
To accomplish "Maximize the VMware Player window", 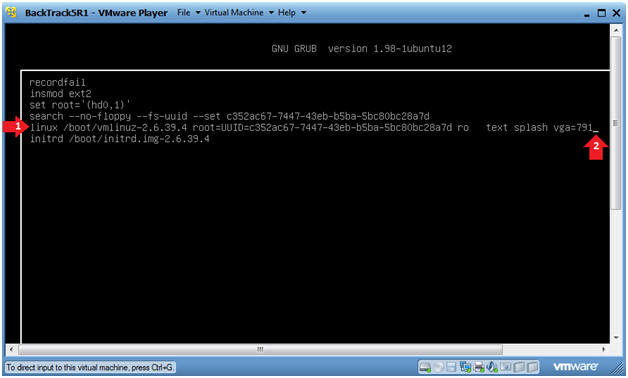I will (602, 13).
